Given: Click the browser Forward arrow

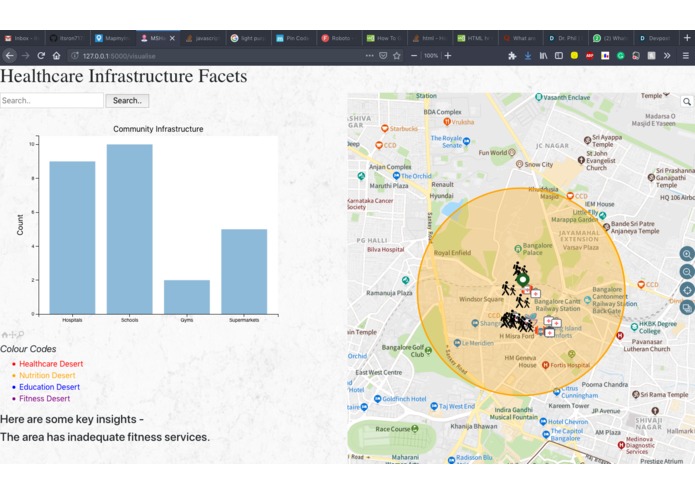Looking at the screenshot, I should pyautogui.click(x=26, y=56).
